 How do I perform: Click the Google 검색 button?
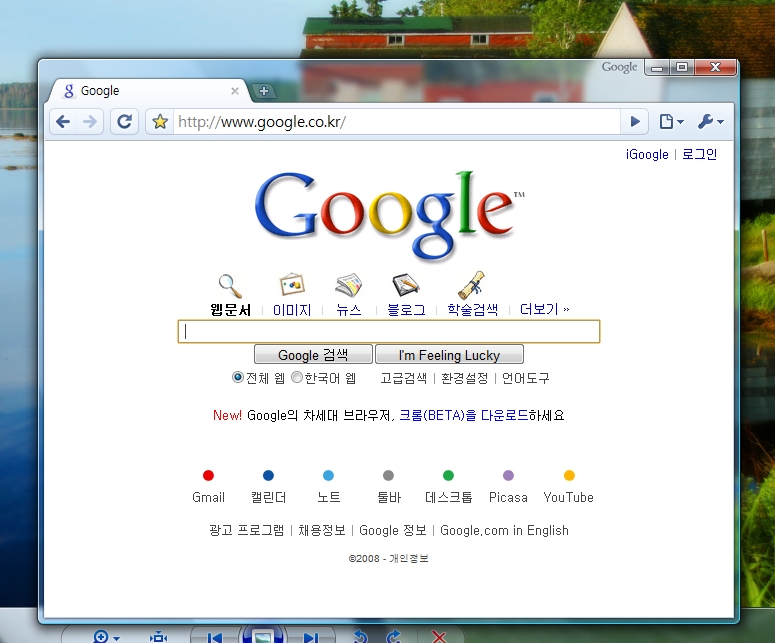click(x=313, y=354)
